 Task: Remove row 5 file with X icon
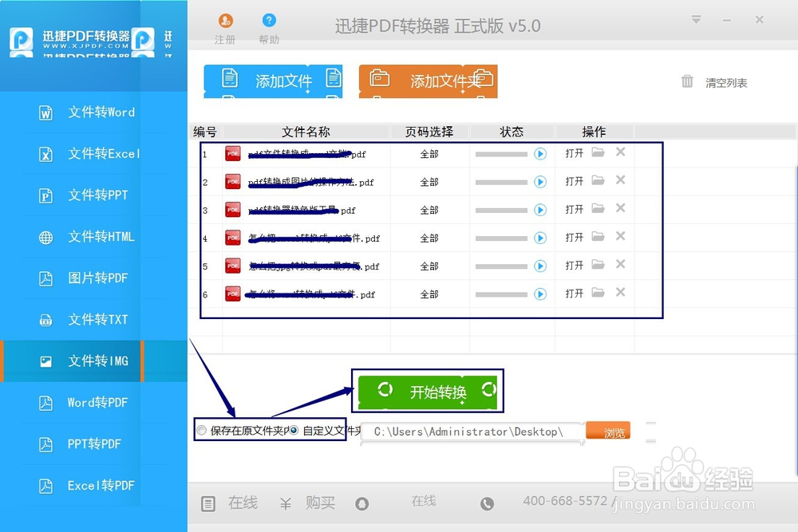coord(620,263)
